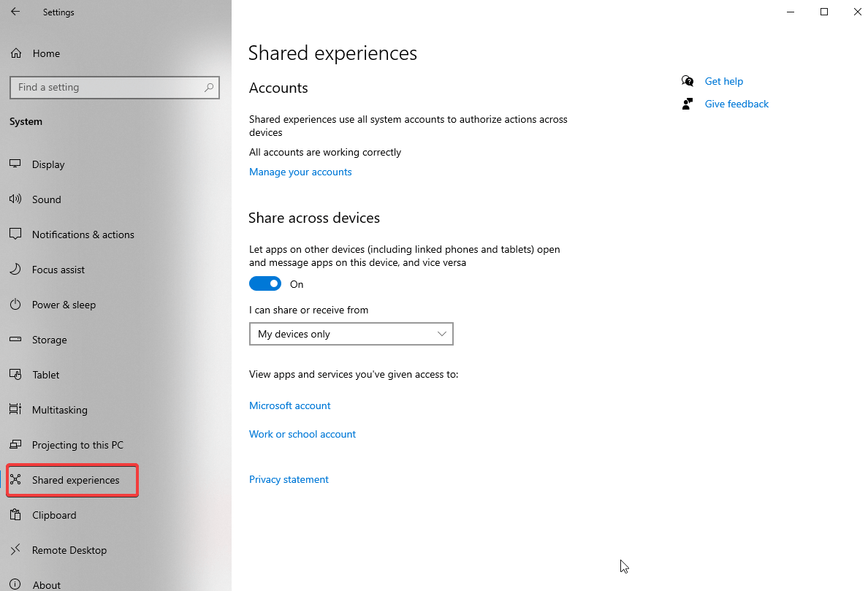Open the Privacy statement
Screen dimensions: 868x591
(x=289, y=479)
